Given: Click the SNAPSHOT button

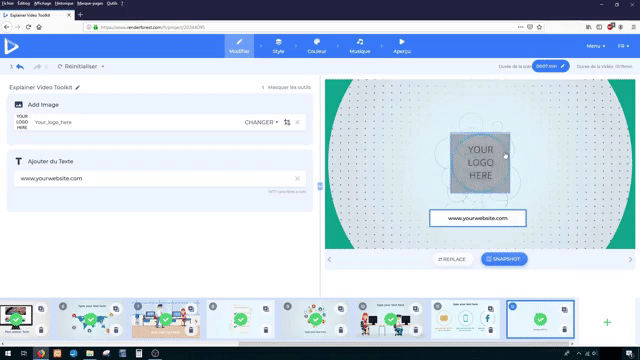Looking at the screenshot, I should coord(504,259).
